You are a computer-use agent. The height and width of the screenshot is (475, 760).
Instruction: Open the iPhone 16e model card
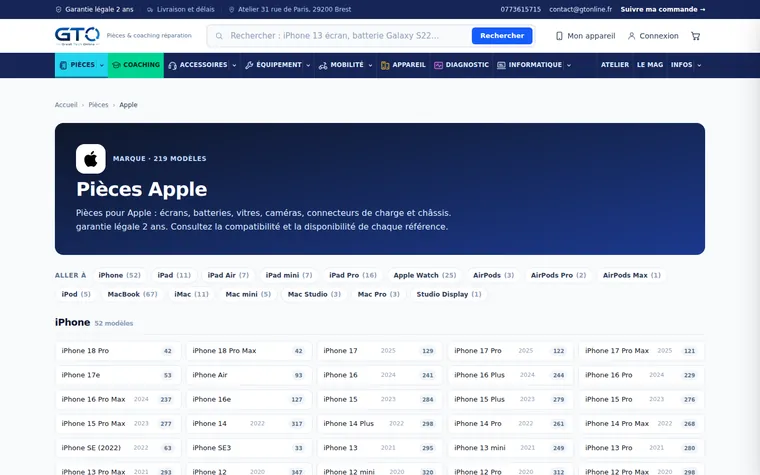pyautogui.click(x=249, y=399)
